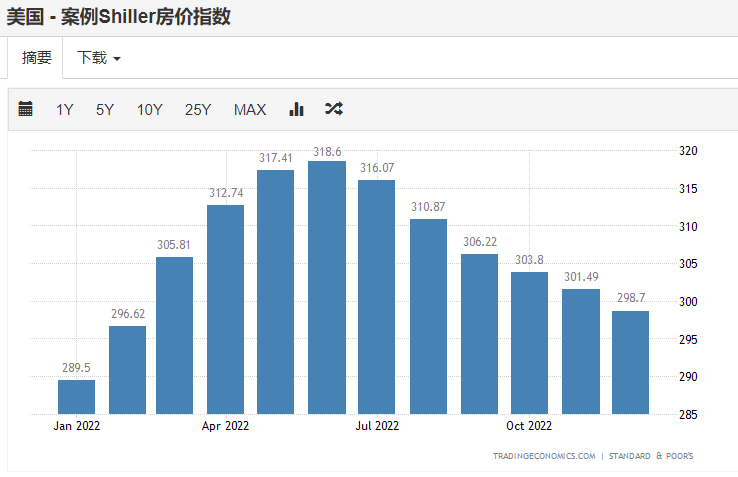Viewport: 738px width, 477px height.
Task: Click the Jan 2022 bar 289.5
Action: [76, 396]
